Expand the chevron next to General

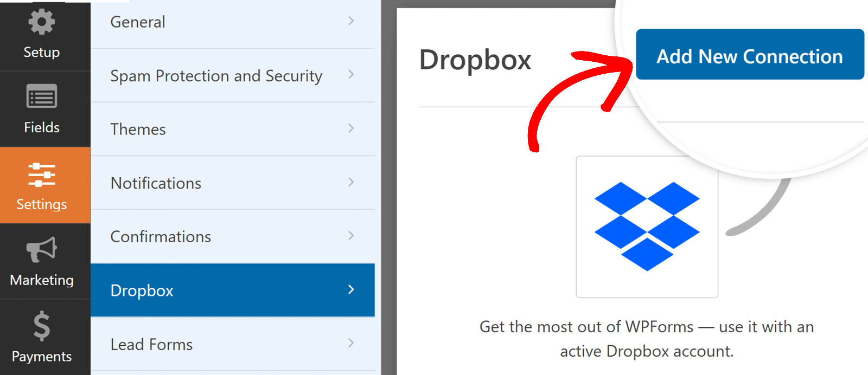pos(351,21)
